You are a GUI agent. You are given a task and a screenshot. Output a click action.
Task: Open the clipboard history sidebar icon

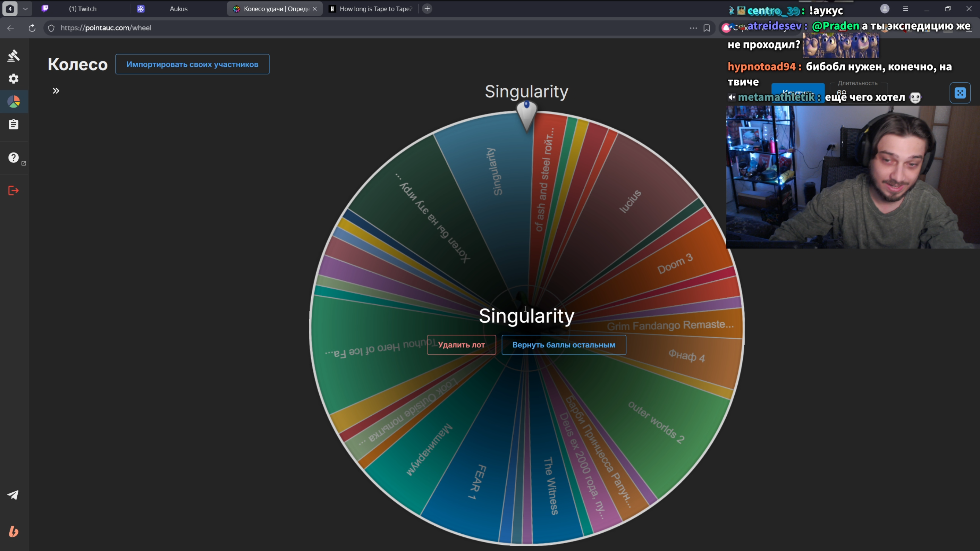pos(14,124)
